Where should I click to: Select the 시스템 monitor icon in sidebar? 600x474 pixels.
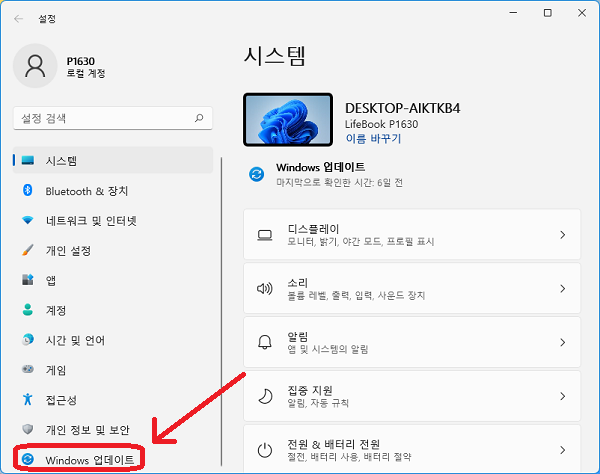click(28, 160)
